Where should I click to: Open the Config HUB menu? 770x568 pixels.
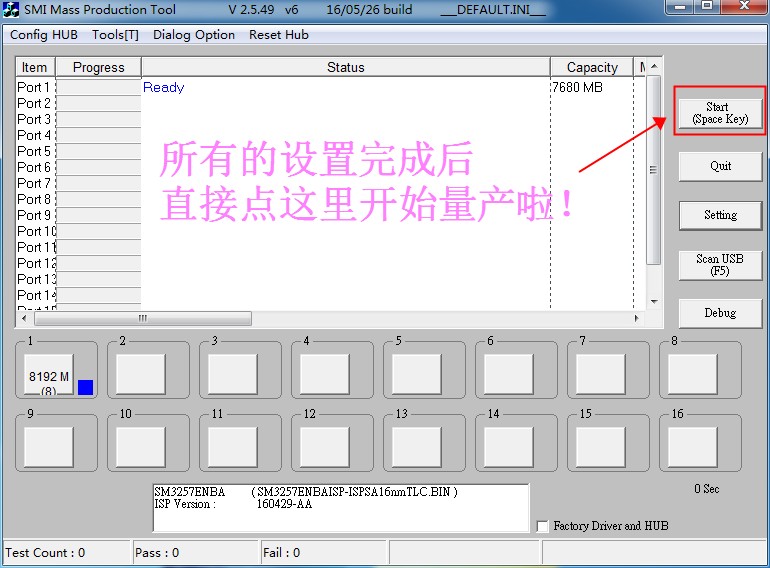44,35
